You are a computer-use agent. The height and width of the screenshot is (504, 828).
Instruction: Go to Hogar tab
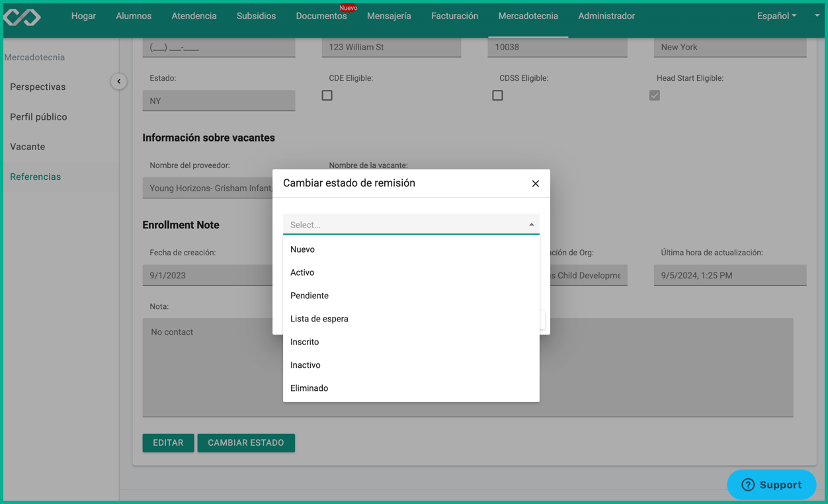83,16
